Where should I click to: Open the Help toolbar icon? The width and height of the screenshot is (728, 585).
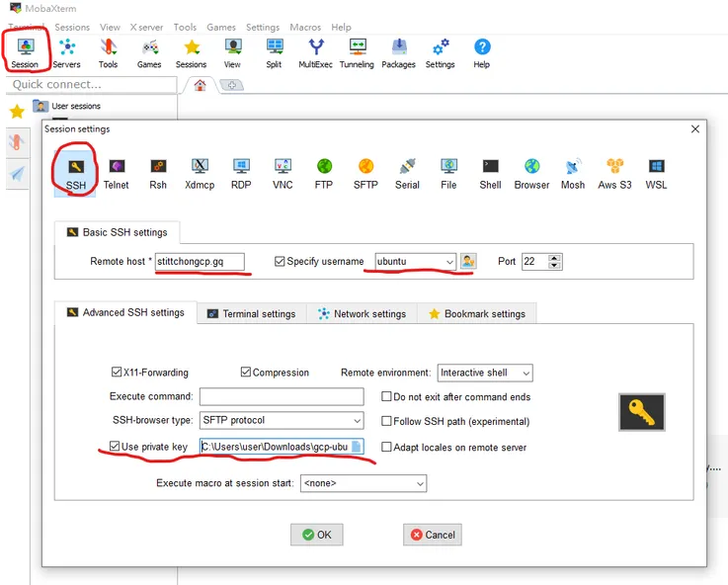482,53
